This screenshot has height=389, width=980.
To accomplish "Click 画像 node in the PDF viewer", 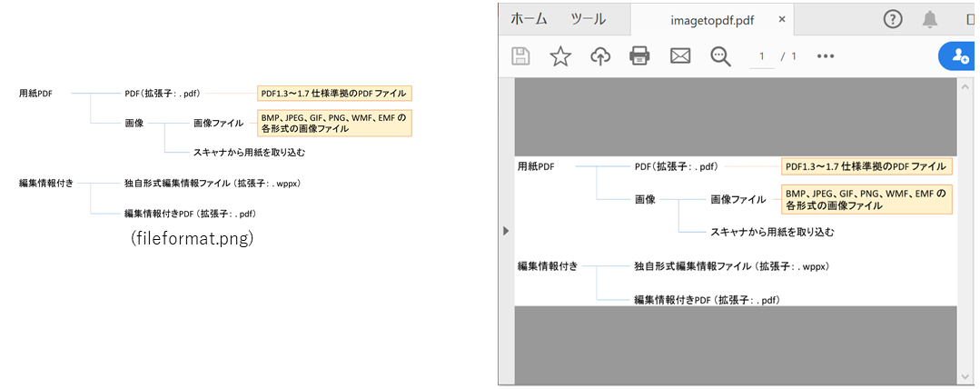I will [x=645, y=200].
